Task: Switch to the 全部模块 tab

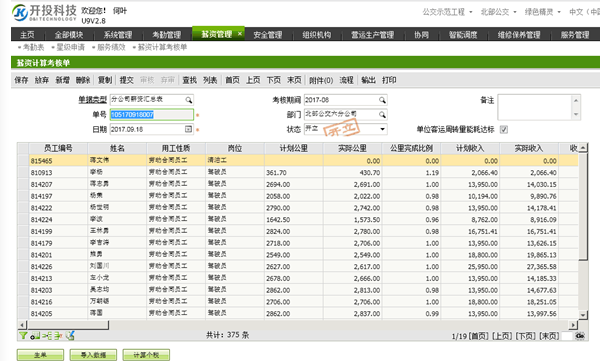Action: 69,35
